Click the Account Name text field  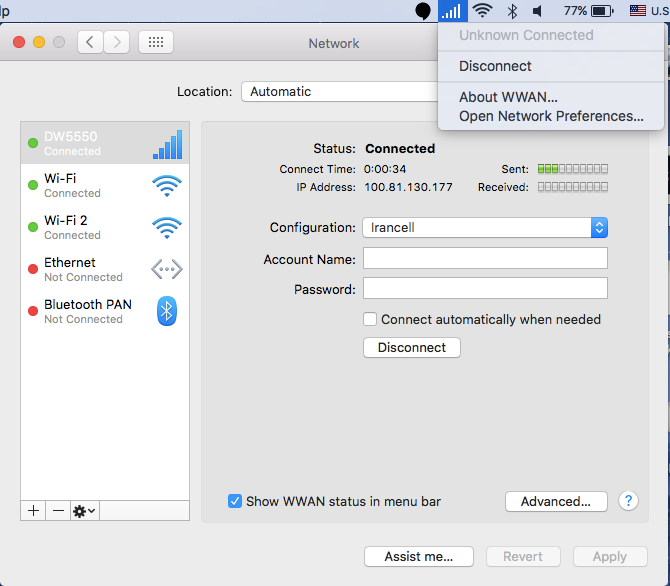pyautogui.click(x=485, y=259)
